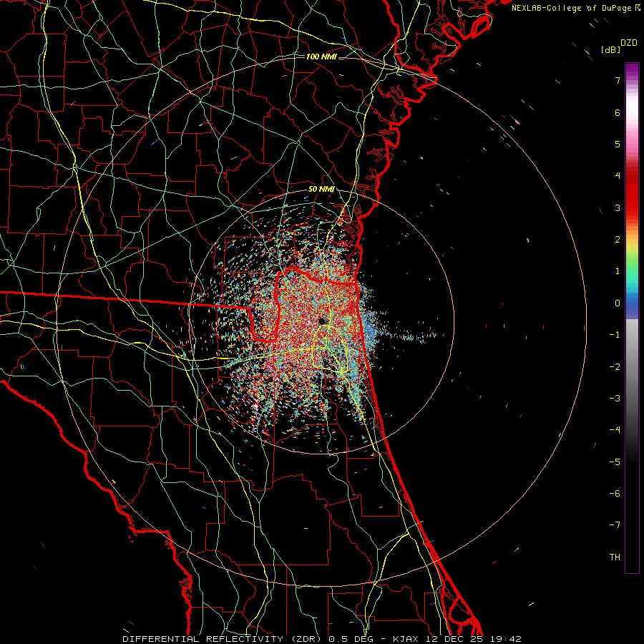Click the KJAX radar site black dot
The width and height of the screenshot is (644, 644).
click(x=323, y=321)
